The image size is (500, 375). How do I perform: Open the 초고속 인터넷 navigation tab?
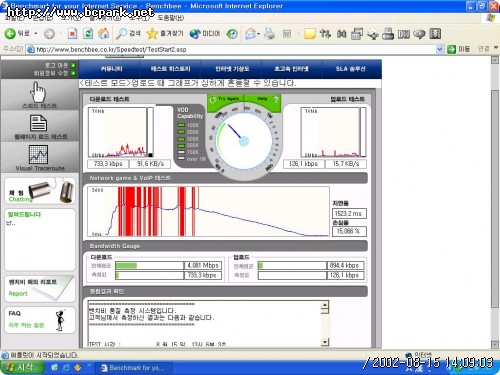(x=291, y=69)
